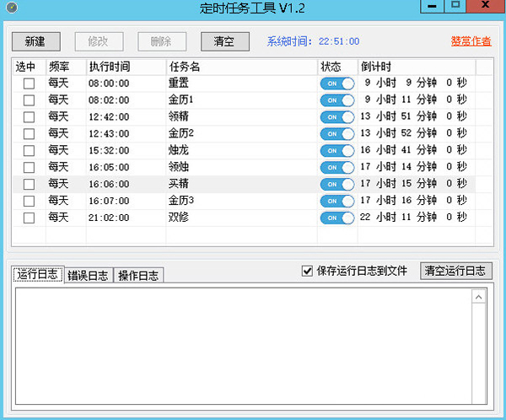Select execution time 08:00:00 cell

[x=109, y=83]
